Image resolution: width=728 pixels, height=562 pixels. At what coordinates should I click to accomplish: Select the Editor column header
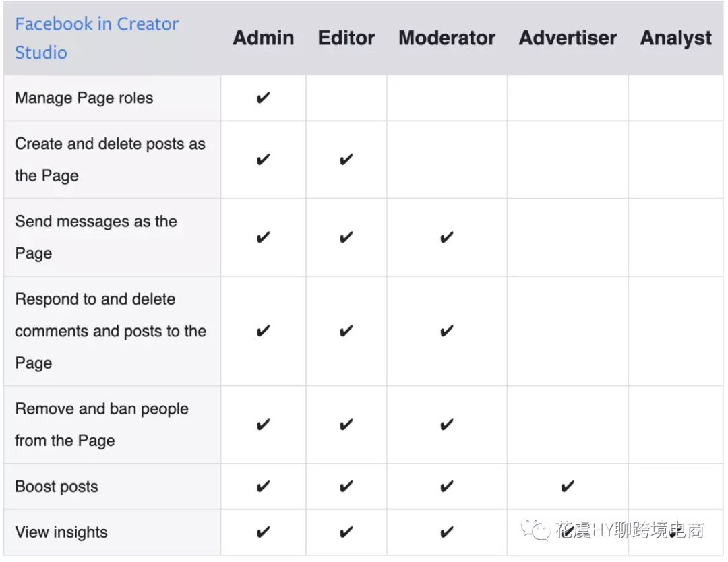pyautogui.click(x=346, y=38)
